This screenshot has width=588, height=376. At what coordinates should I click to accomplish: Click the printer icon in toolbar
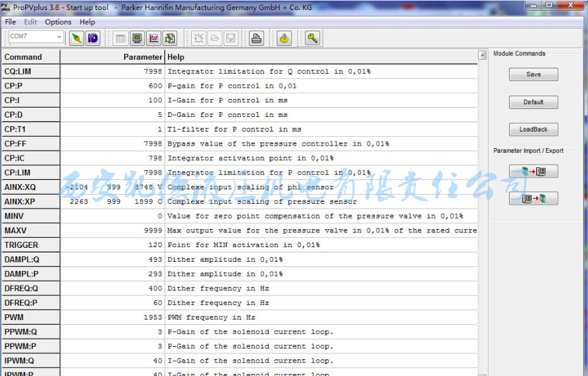(257, 38)
